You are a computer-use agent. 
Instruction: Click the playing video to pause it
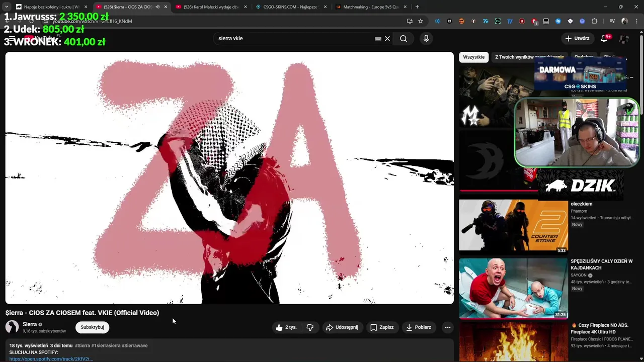tap(229, 178)
